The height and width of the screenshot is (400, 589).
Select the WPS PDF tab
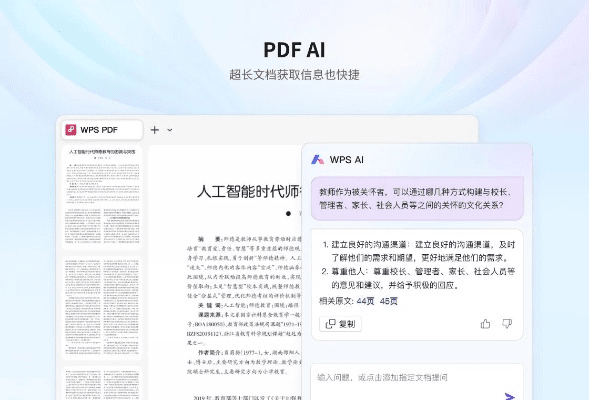[102, 130]
